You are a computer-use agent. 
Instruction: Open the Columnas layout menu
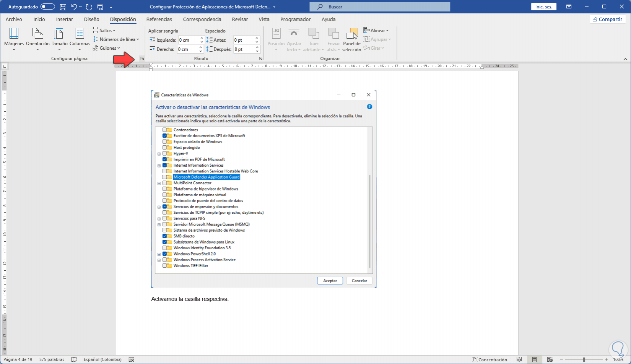80,39
